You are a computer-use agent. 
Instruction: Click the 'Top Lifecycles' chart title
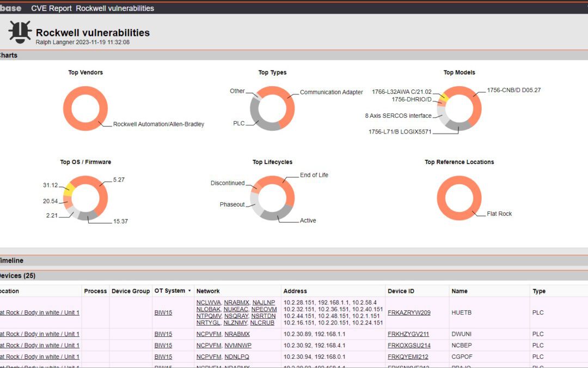click(272, 162)
